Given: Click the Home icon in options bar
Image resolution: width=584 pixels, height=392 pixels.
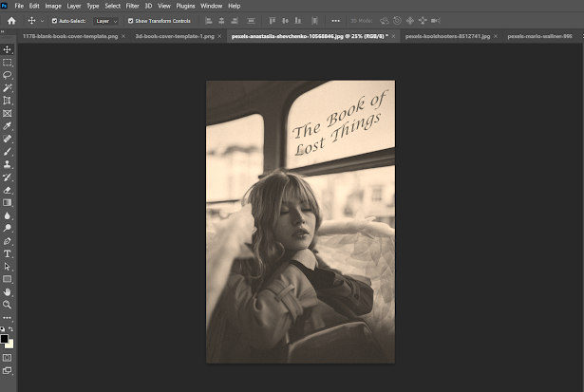Looking at the screenshot, I should pyautogui.click(x=11, y=20).
